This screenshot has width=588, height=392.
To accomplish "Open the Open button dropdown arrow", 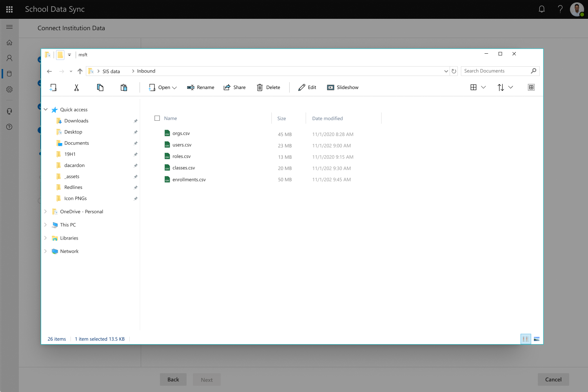I will point(174,88).
